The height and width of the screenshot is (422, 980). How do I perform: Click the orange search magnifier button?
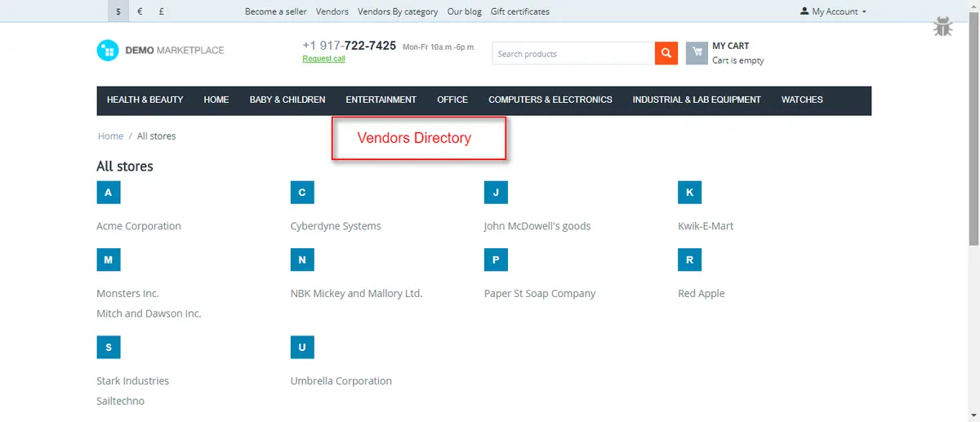[666, 53]
